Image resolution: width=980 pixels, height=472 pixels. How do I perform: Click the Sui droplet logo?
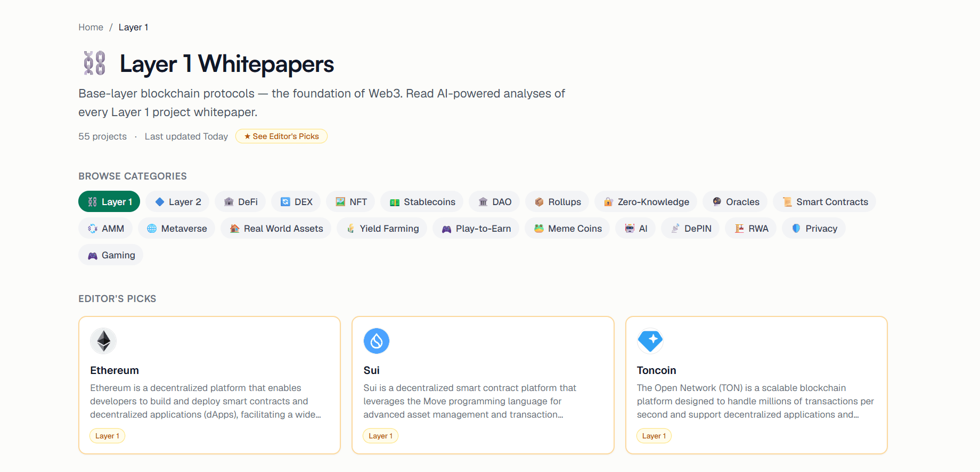377,341
